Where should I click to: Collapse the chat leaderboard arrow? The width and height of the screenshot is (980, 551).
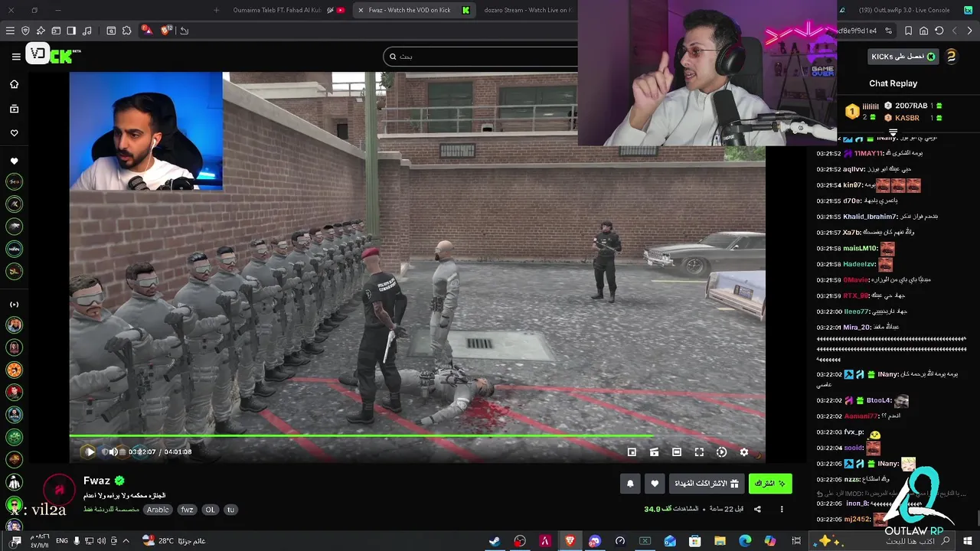[x=893, y=132]
